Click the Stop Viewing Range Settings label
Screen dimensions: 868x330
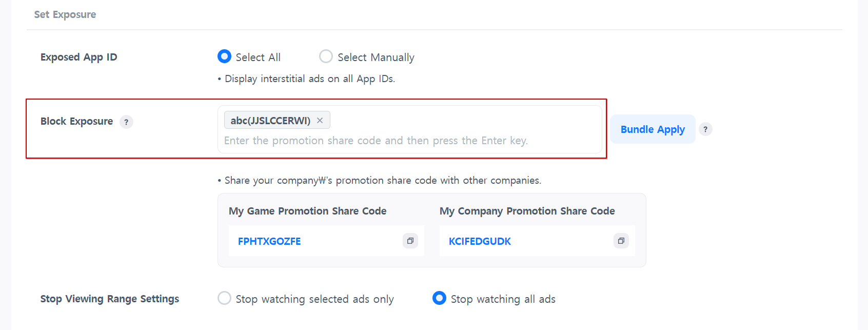[x=110, y=299]
